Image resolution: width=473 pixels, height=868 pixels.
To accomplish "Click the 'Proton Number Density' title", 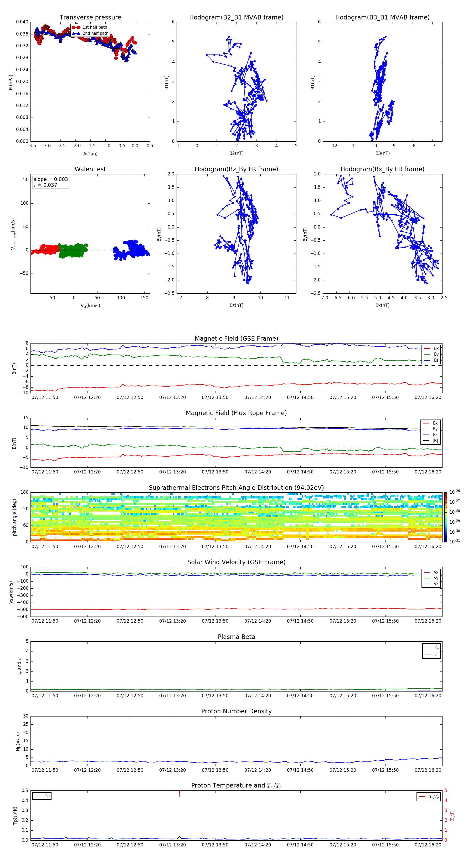I will click(x=236, y=712).
